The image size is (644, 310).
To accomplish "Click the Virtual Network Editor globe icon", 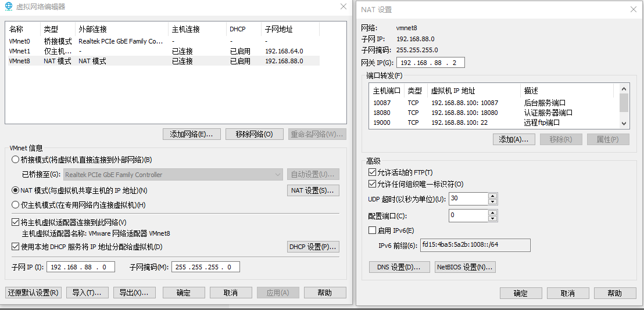I will [x=8, y=6].
